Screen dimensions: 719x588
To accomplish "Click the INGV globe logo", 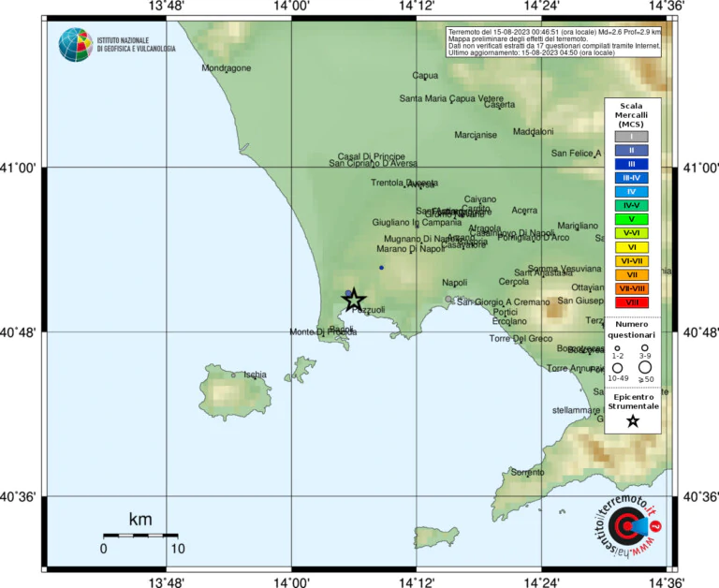I will 75,45.
